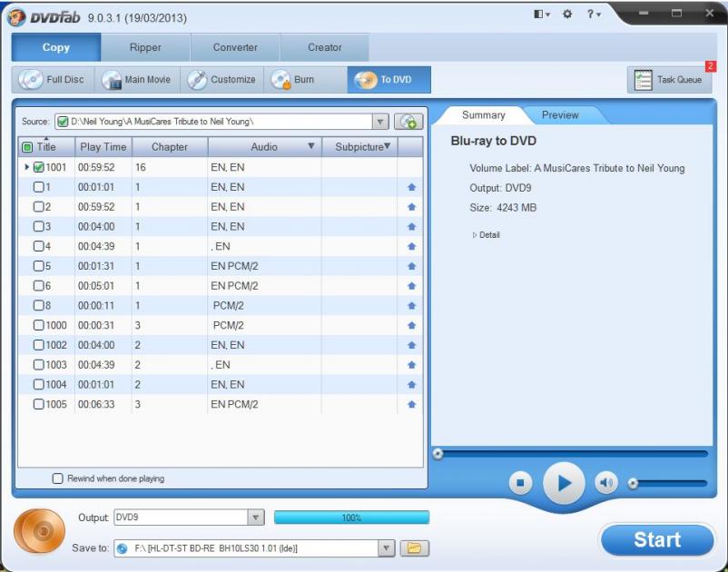Viewport: 728px width, 572px height.
Task: Toggle the select-all Title header checkbox
Action: tap(27, 147)
